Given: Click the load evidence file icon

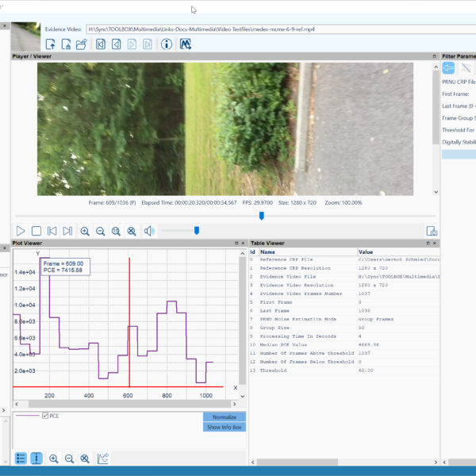Looking at the screenshot, I should click(51, 44).
